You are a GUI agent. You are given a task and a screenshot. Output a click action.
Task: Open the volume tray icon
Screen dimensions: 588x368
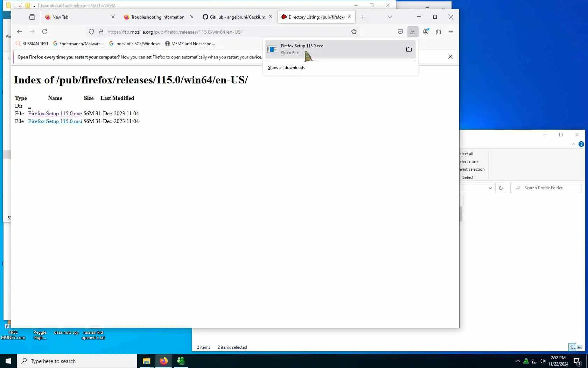tap(542, 361)
